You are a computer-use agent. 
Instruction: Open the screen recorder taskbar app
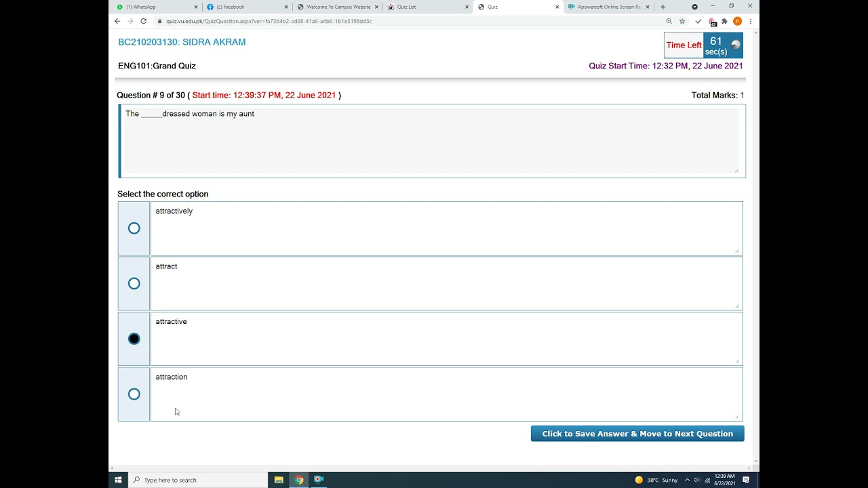[319, 480]
